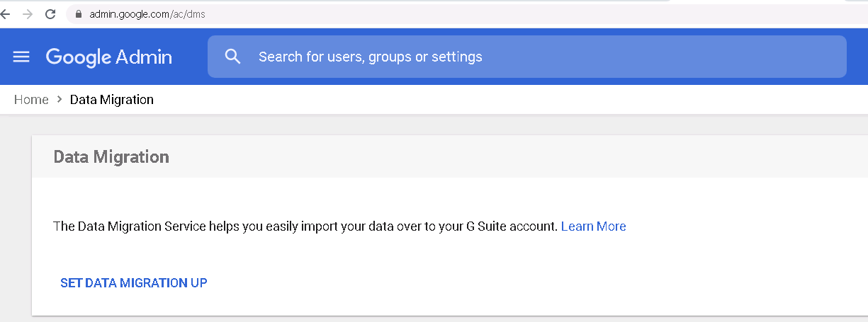Viewport: 868px width, 322px height.
Task: Click the Data Migration breadcrumb item
Action: 112,100
